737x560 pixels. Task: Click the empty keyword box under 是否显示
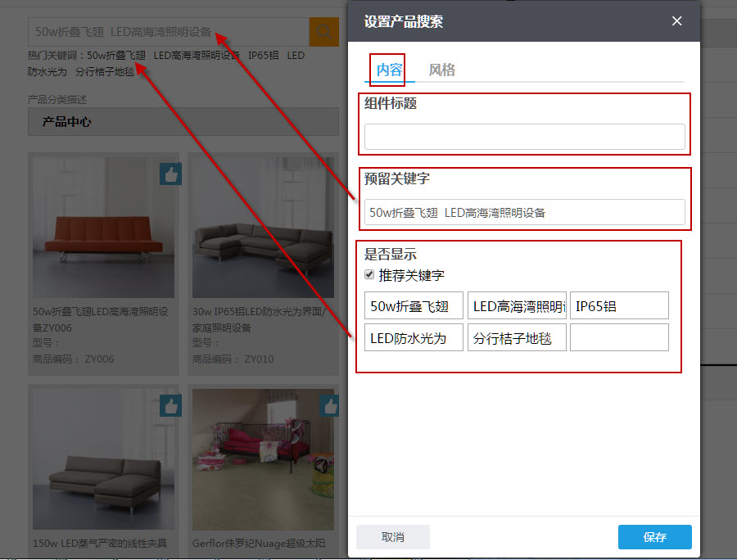coord(619,336)
